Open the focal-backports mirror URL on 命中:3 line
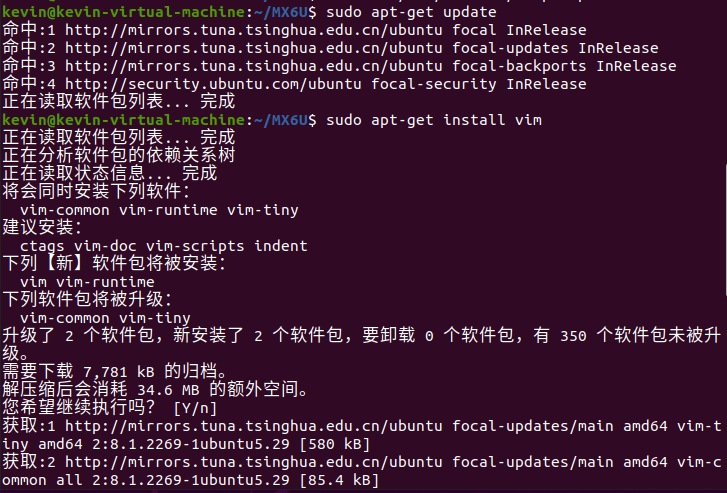The width and height of the screenshot is (727, 493). tap(254, 66)
